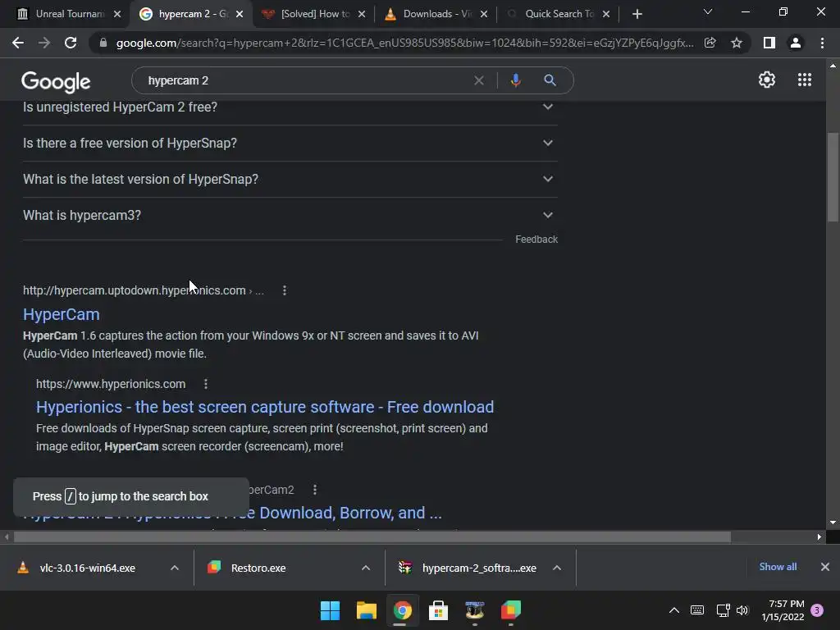
Task: Go to the Google homepage logo
Action: [x=56, y=81]
